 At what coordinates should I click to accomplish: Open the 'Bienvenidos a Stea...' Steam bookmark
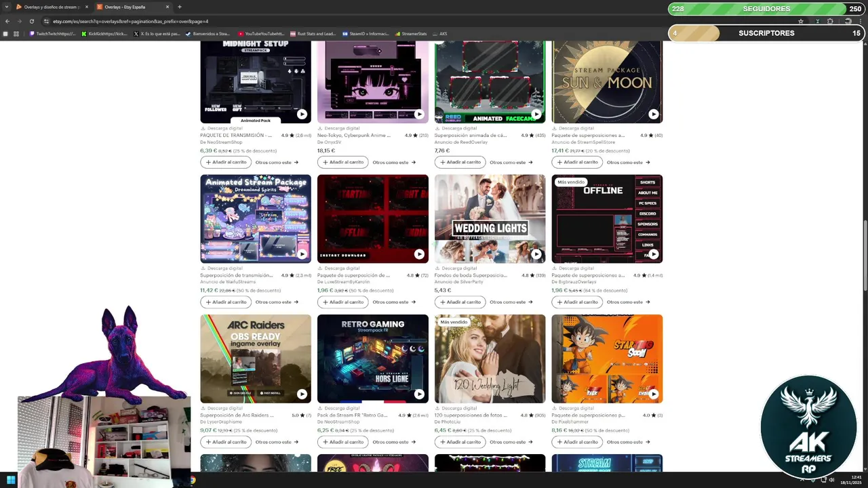208,33
